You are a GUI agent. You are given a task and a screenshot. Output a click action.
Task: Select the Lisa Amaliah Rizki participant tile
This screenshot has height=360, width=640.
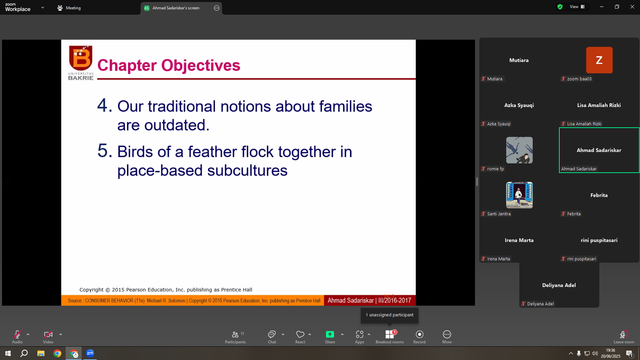(x=599, y=105)
